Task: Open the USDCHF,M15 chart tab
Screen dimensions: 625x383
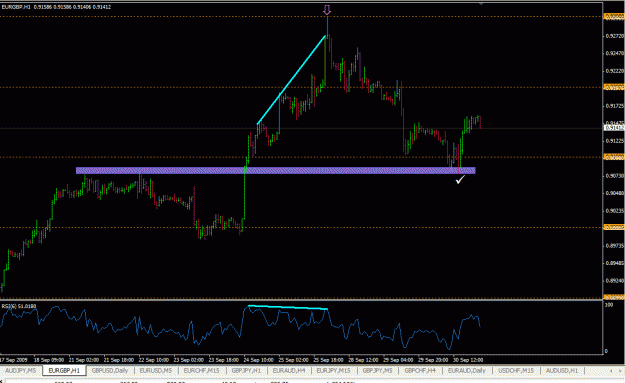Action: 516,371
